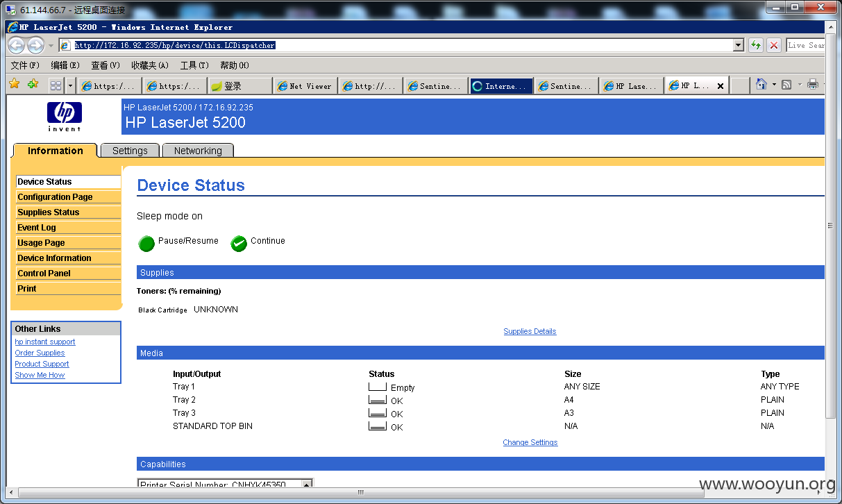
Task: Open the 帮助(H) menu
Action: click(x=235, y=65)
